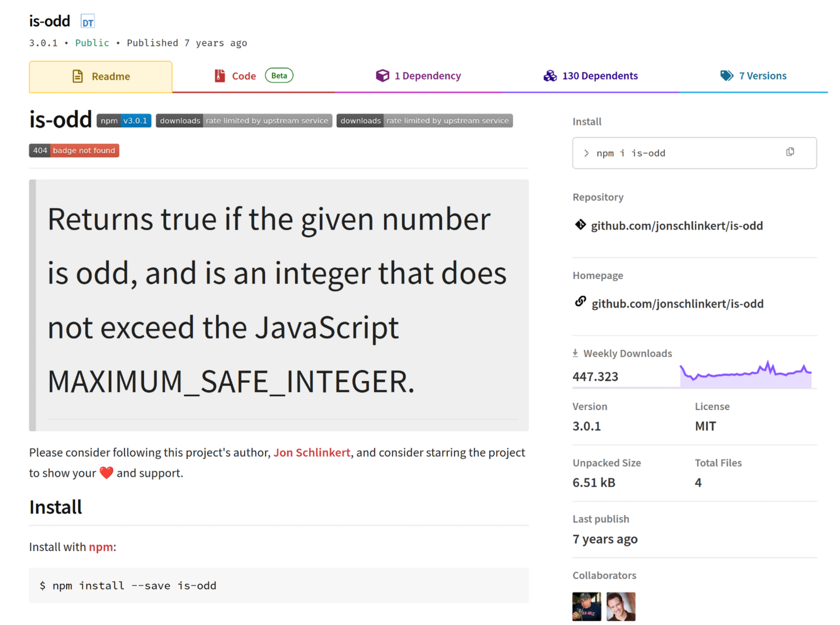Click the 6.51 kB unpacked size value

tap(594, 482)
